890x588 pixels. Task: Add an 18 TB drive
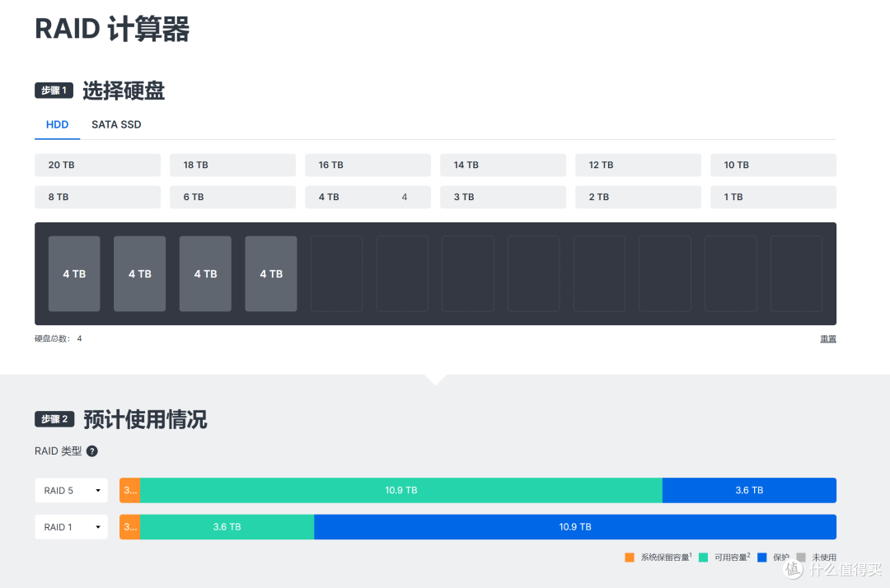(232, 165)
